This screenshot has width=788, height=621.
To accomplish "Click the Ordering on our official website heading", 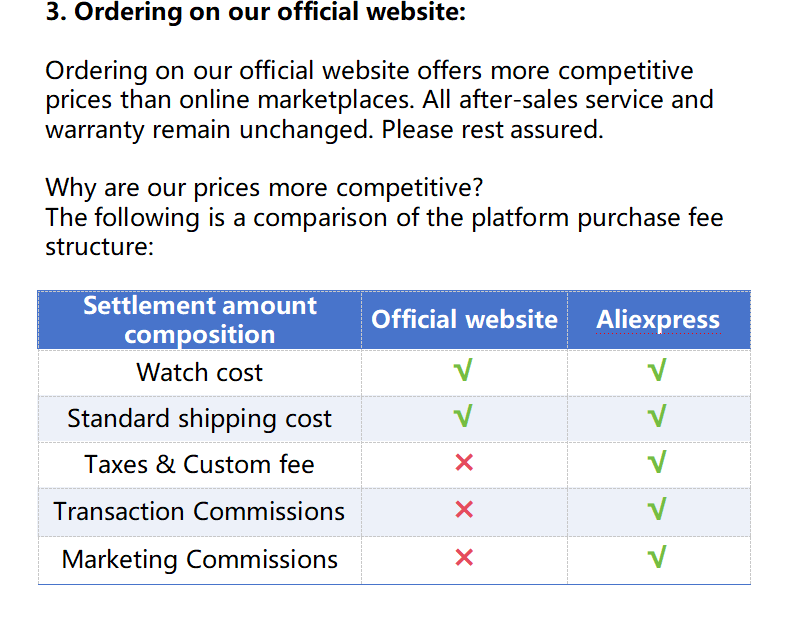I will (256, 13).
